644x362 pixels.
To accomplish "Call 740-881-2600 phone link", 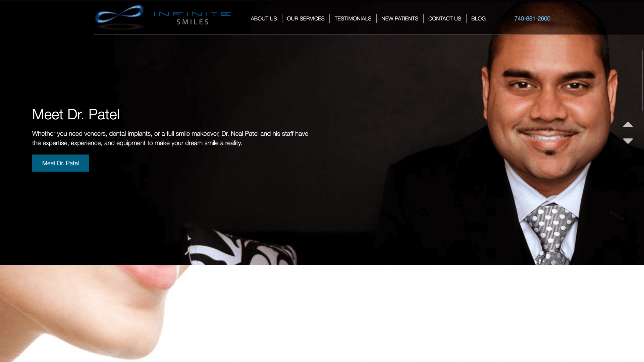I will pos(532,18).
